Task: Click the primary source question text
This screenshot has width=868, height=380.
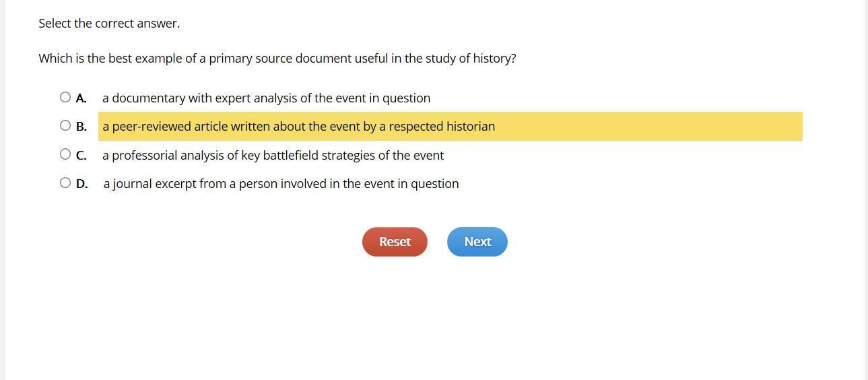Action: pyautogui.click(x=277, y=59)
